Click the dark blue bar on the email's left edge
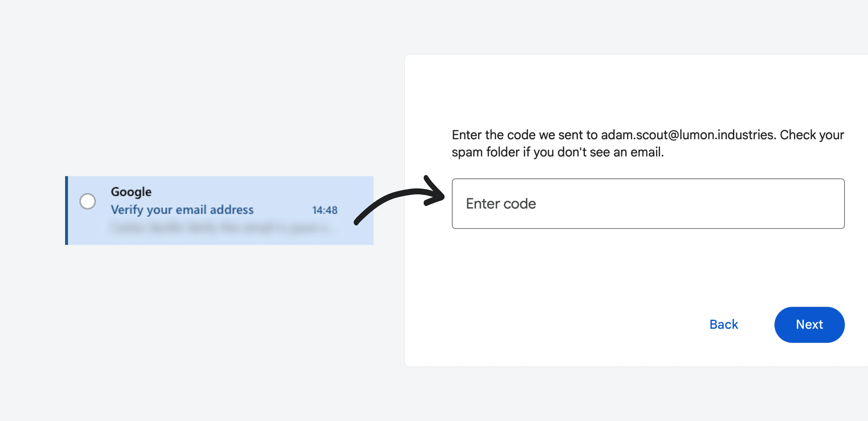868x421 pixels. pyautogui.click(x=67, y=210)
